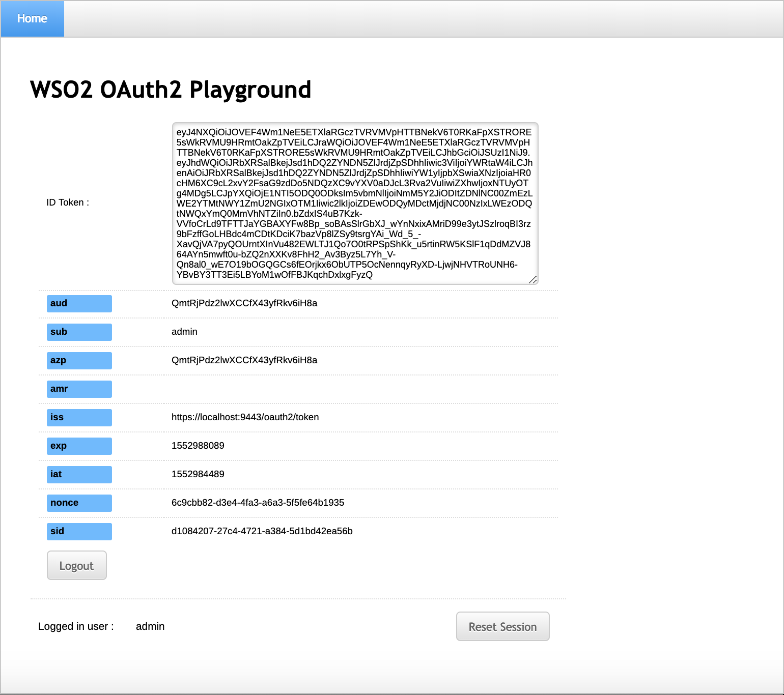Select the Home navigation tab
784x695 pixels.
tap(32, 18)
